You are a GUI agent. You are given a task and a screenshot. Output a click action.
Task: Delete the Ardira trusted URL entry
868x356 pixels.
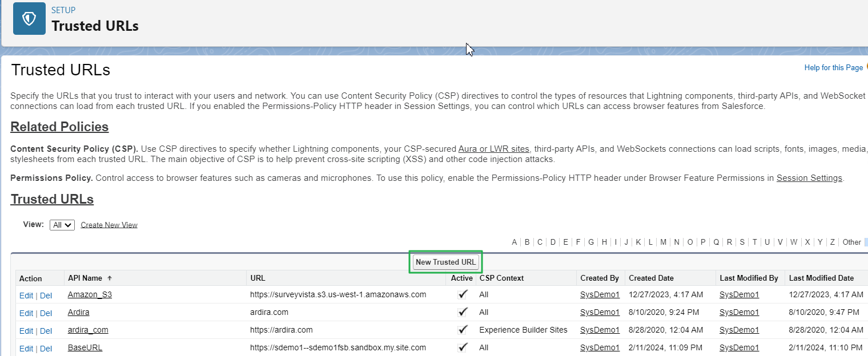[46, 313]
